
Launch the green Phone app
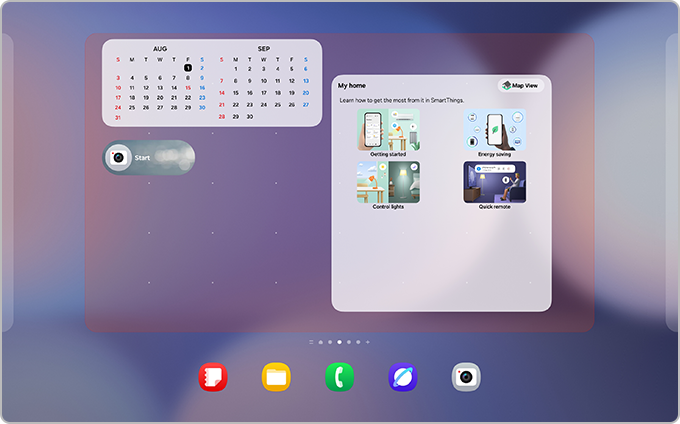[x=339, y=376]
